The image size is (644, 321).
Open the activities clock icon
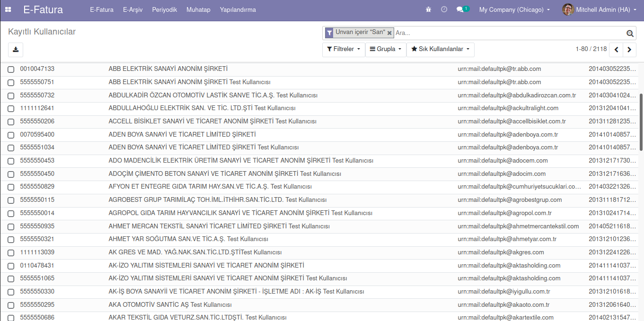point(444,9)
